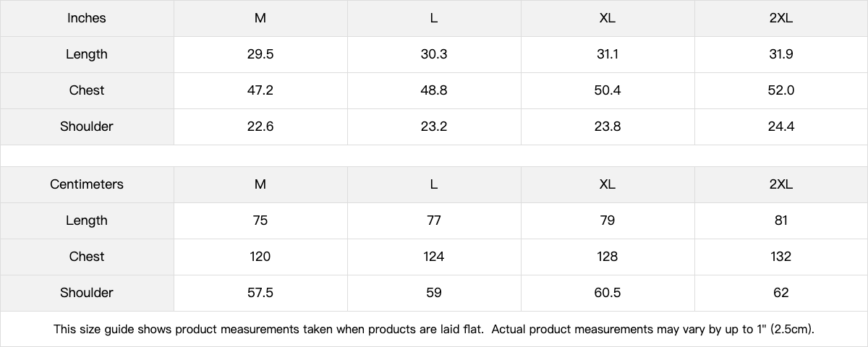868x347 pixels.
Task: Click the size guide disclaimer text
Action: (434, 330)
